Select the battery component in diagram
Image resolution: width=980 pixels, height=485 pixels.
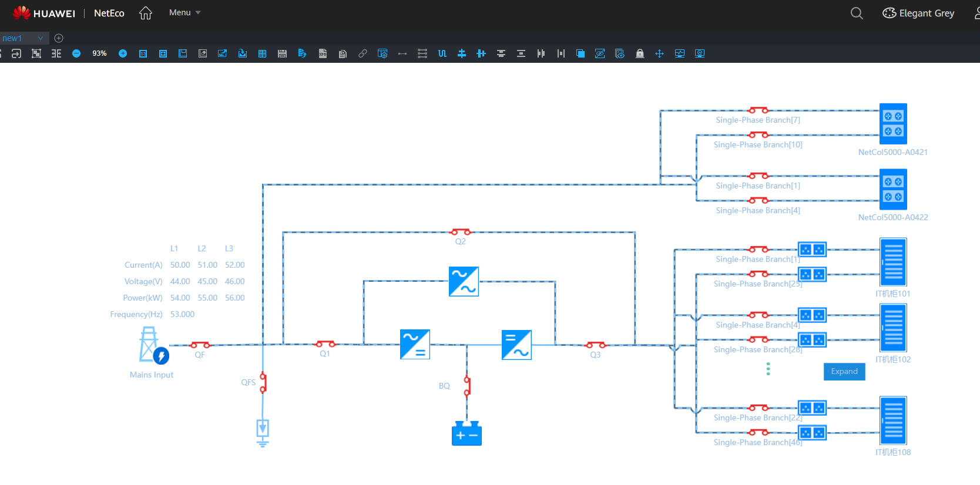pos(466,434)
